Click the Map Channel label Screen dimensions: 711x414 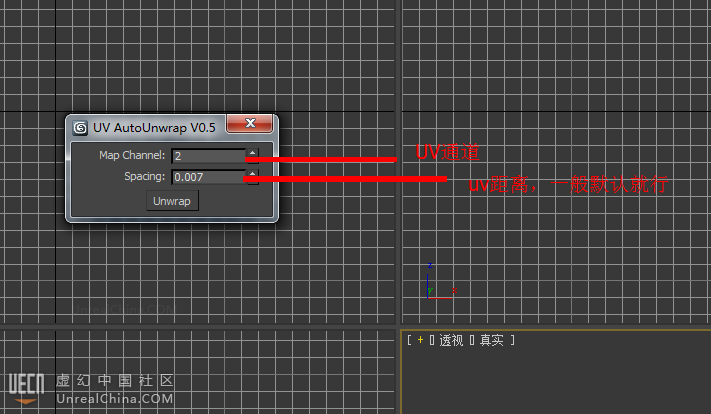(132, 156)
